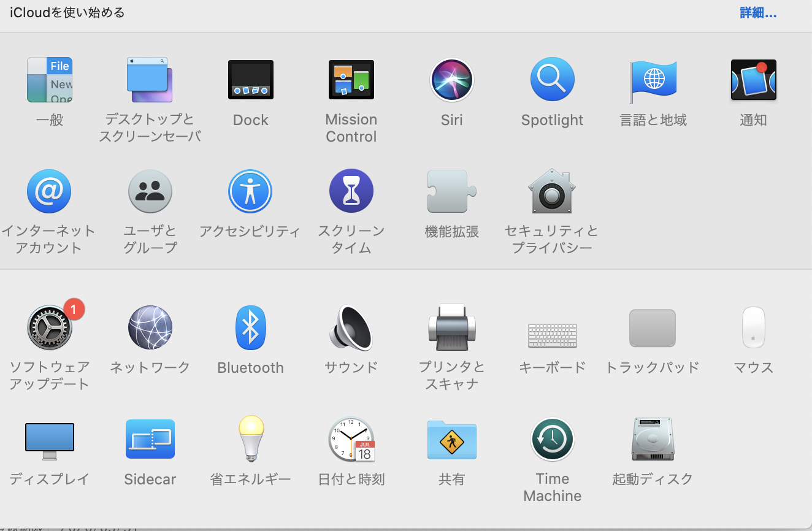812x531 pixels.
Task: Open ユーザとグループ preferences
Action: click(x=150, y=191)
